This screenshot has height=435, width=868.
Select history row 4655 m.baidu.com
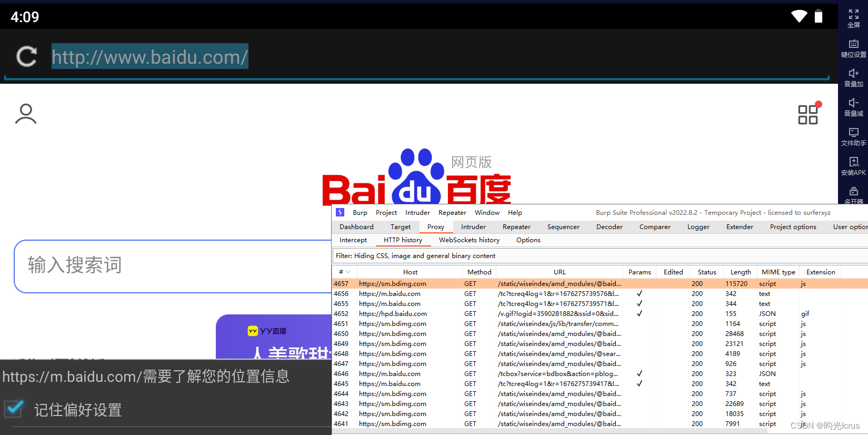coord(600,304)
